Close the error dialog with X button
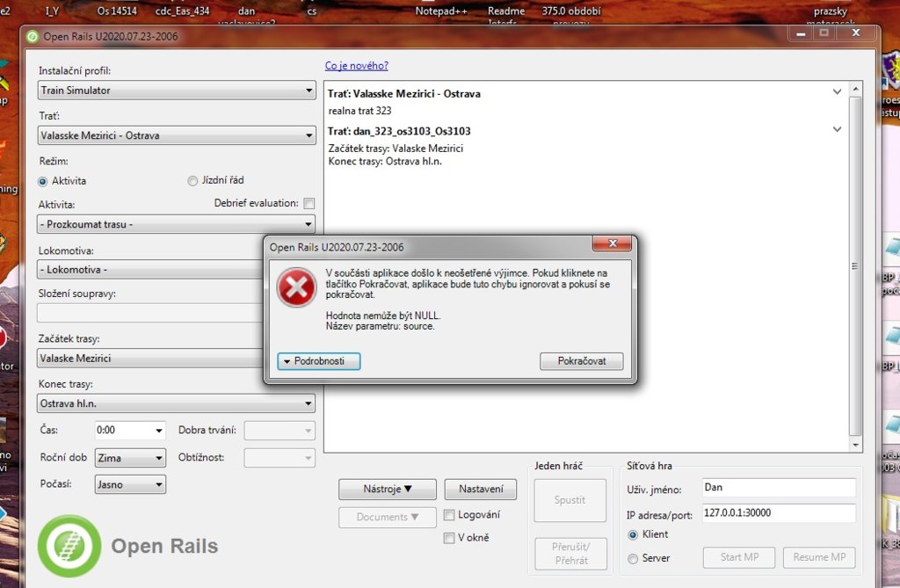This screenshot has width=900, height=588. pos(612,246)
